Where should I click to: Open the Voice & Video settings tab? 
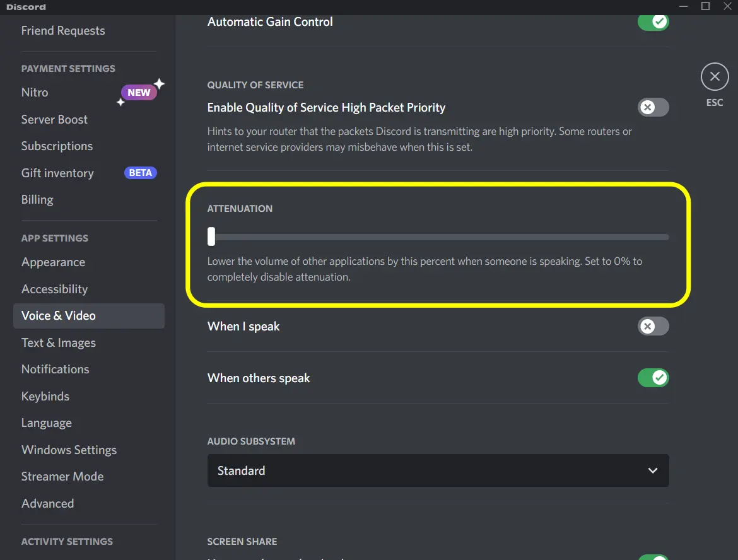(59, 315)
